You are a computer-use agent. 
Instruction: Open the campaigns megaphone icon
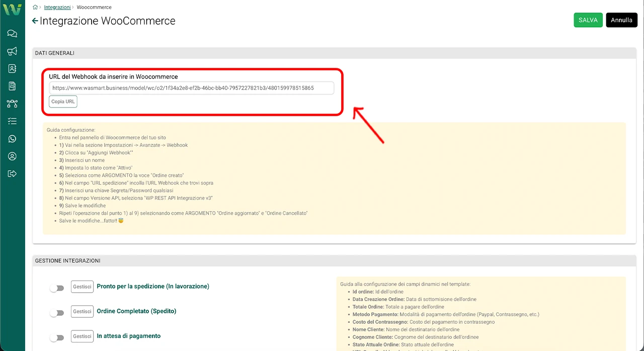pos(12,51)
